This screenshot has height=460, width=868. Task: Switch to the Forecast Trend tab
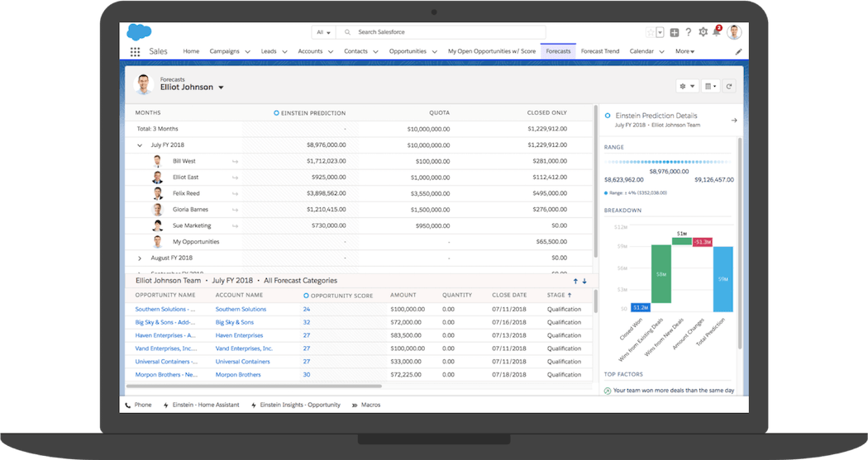click(599, 51)
